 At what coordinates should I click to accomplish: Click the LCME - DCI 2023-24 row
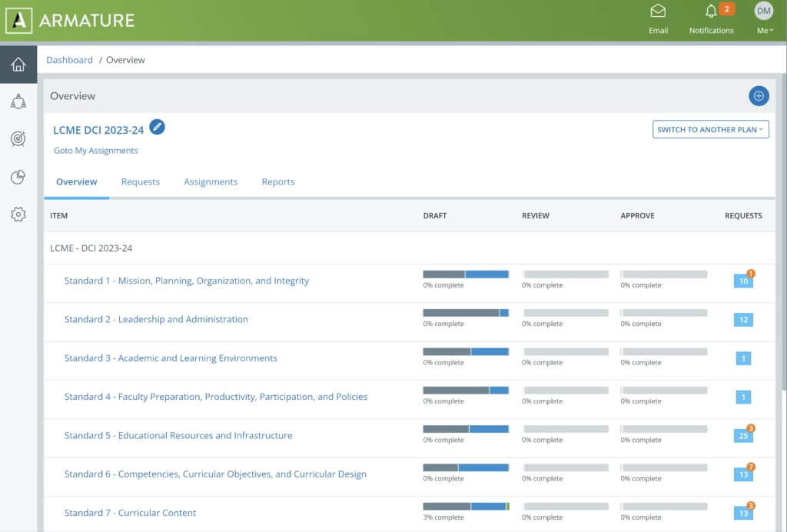point(409,248)
